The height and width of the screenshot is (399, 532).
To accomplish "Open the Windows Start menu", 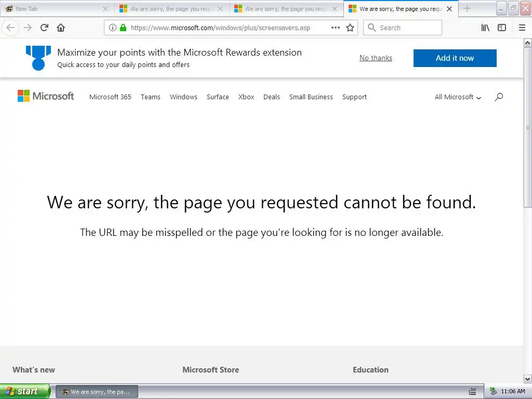I will click(25, 391).
